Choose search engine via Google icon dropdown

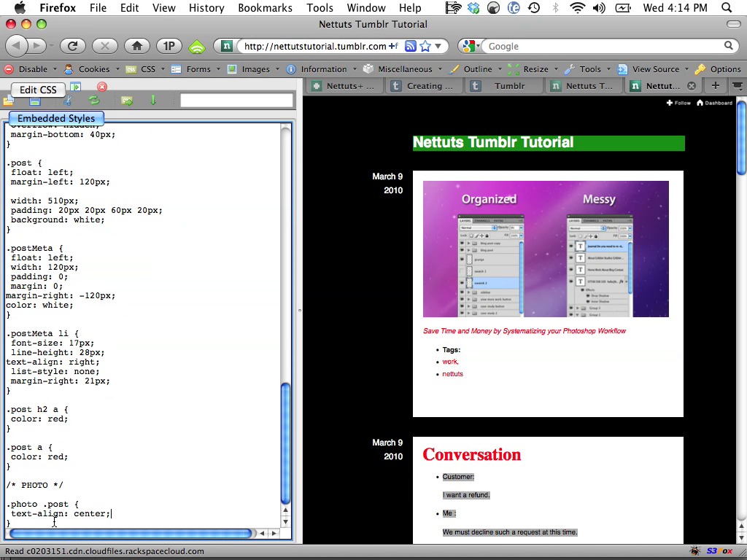point(470,46)
